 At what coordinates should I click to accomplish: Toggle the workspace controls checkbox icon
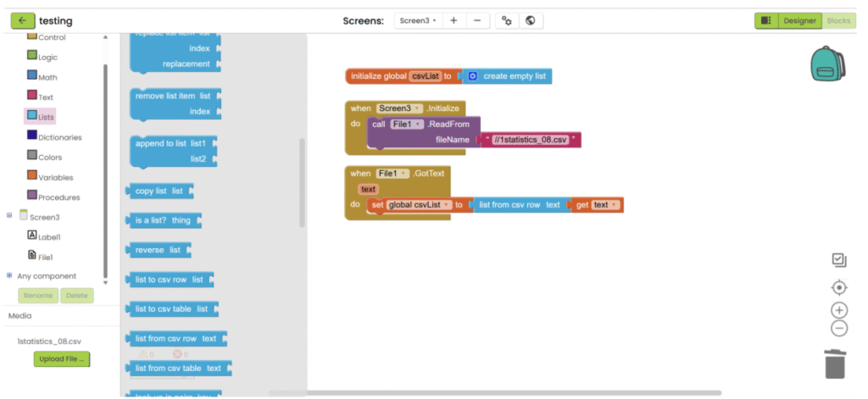pyautogui.click(x=838, y=260)
